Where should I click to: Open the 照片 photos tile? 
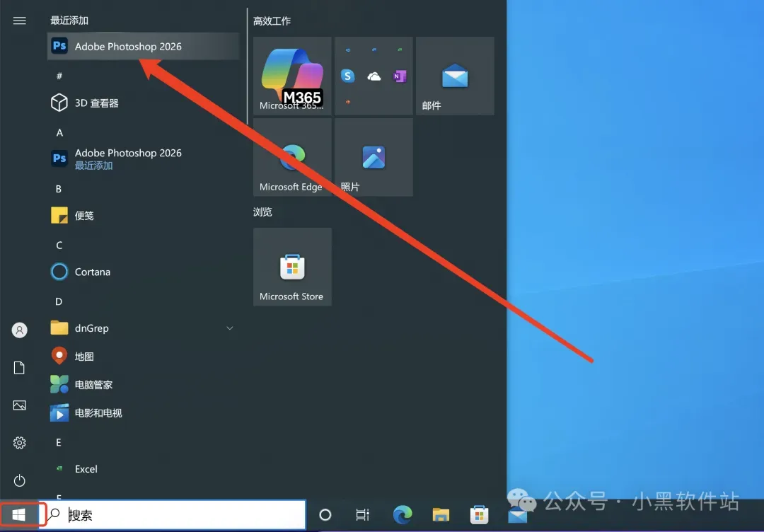[374, 157]
